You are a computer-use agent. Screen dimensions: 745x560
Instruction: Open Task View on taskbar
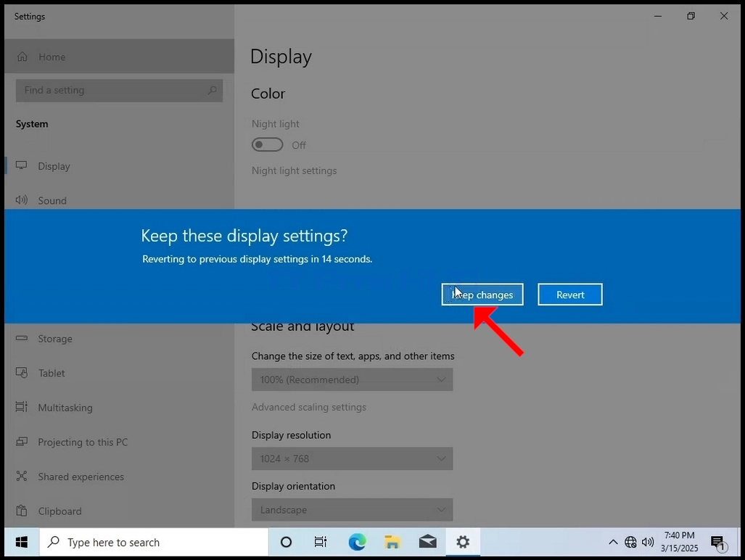pos(321,542)
